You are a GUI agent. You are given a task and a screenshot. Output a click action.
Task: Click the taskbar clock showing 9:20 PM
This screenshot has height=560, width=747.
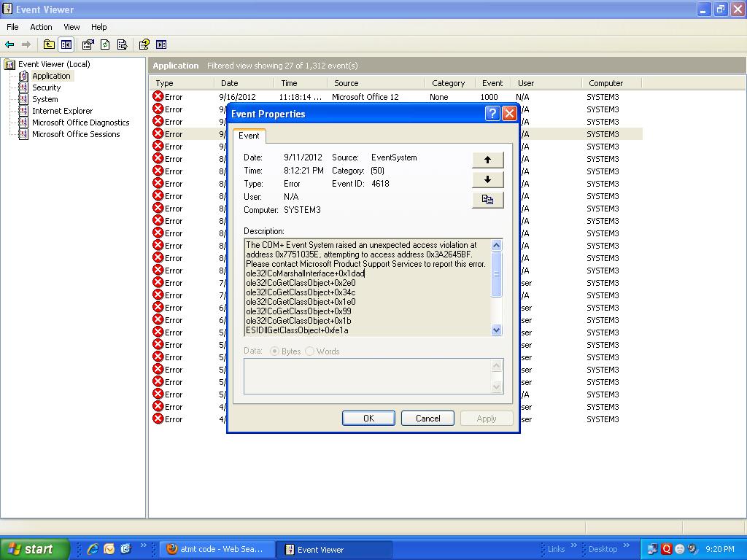[720, 549]
